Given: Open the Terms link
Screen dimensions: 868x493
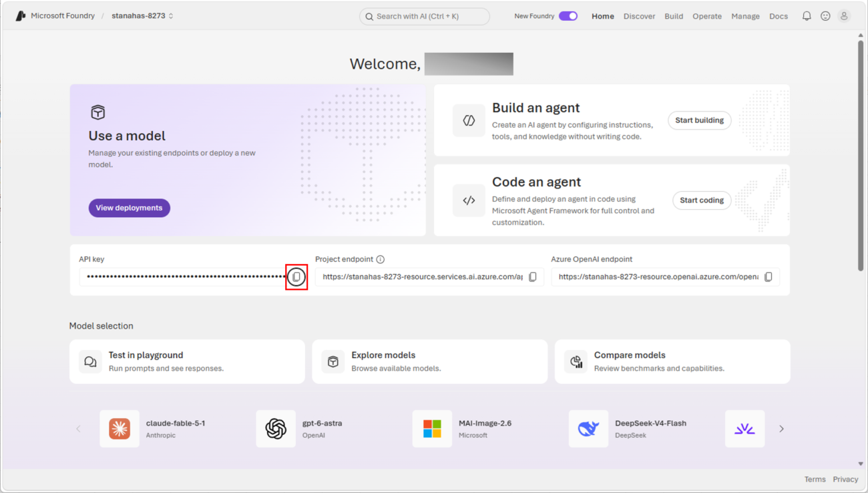Looking at the screenshot, I should pyautogui.click(x=815, y=479).
